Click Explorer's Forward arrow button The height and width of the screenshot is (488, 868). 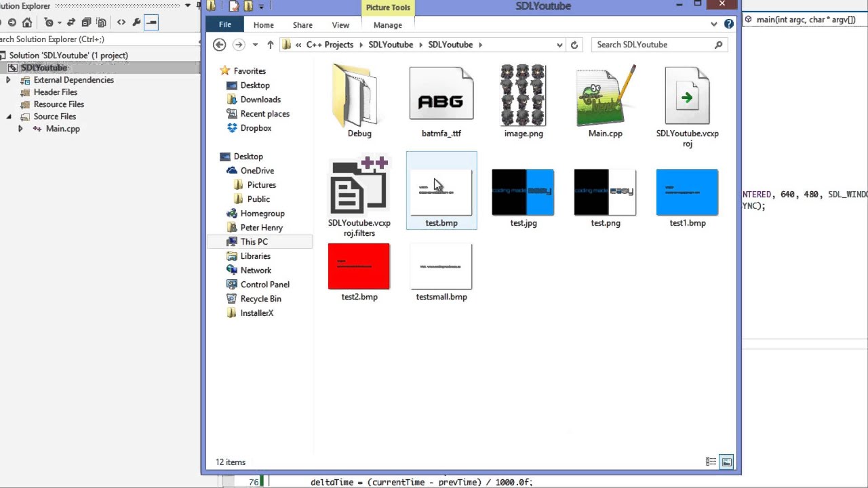coord(239,45)
